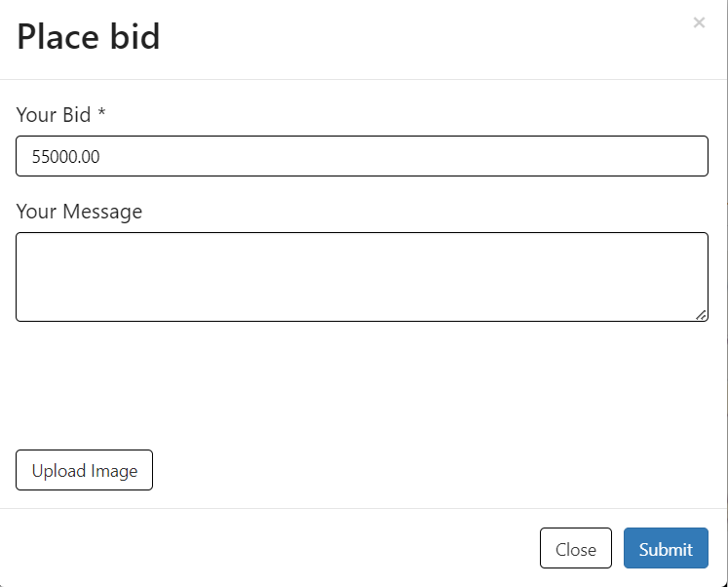Image resolution: width=728 pixels, height=587 pixels.
Task: Click the Your Bid amount field
Action: (x=362, y=156)
